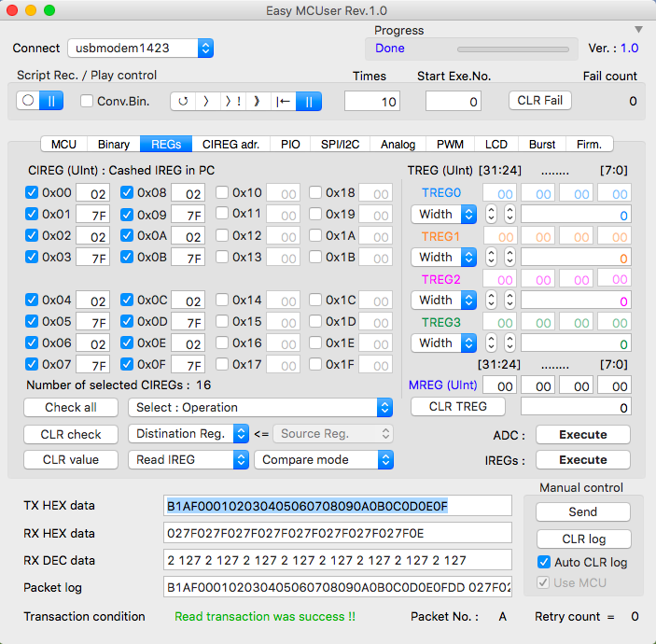Click the ADC Execute button
This screenshot has height=644, width=656.
coord(583,434)
